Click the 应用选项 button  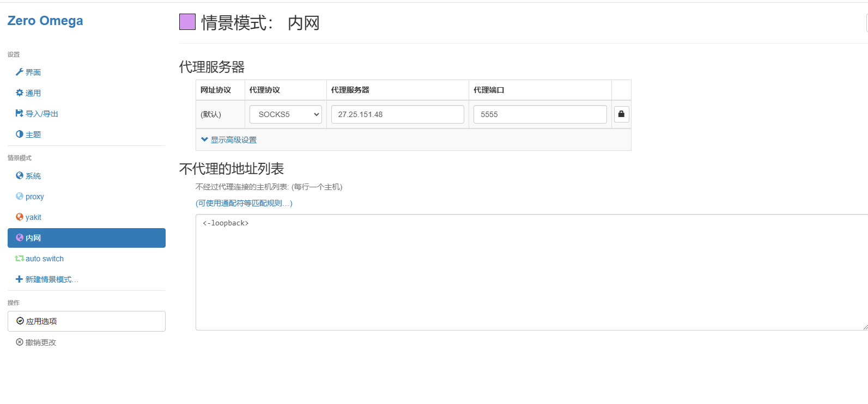(x=86, y=321)
